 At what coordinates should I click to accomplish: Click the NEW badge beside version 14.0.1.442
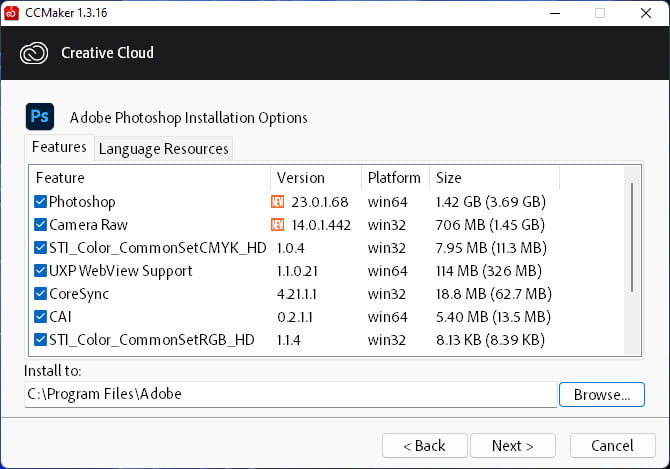point(277,225)
